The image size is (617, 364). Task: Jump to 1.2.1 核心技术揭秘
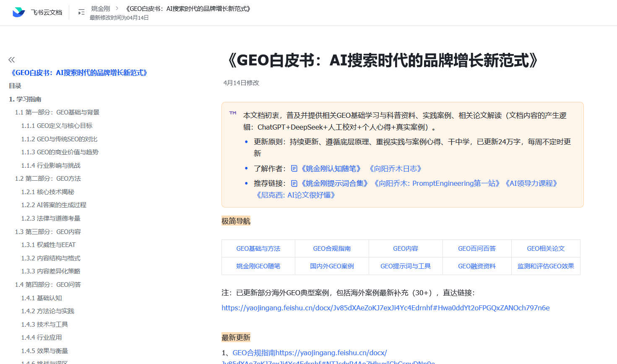(47, 192)
